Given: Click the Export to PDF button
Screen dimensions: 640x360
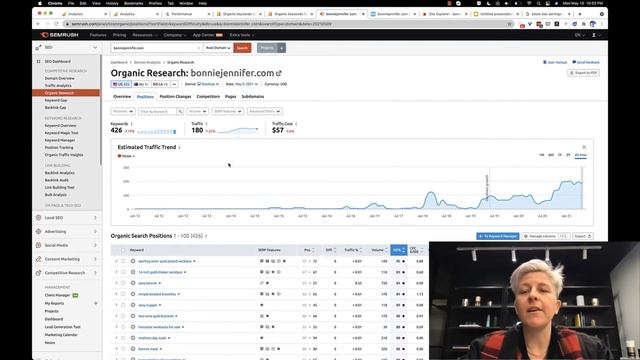Looking at the screenshot, I should 583,73.
